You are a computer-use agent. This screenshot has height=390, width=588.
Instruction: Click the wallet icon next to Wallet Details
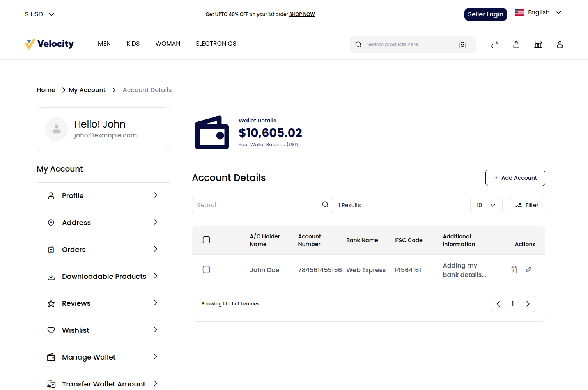coord(212,132)
